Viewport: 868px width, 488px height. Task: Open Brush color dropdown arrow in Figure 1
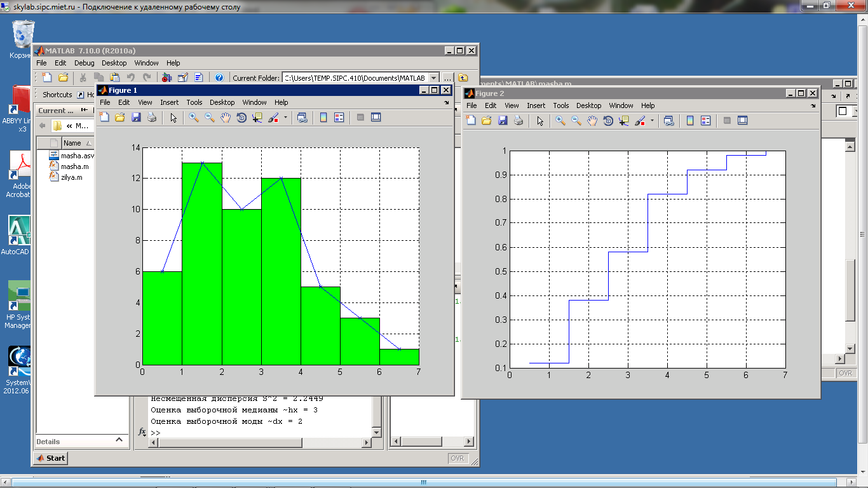[285, 118]
